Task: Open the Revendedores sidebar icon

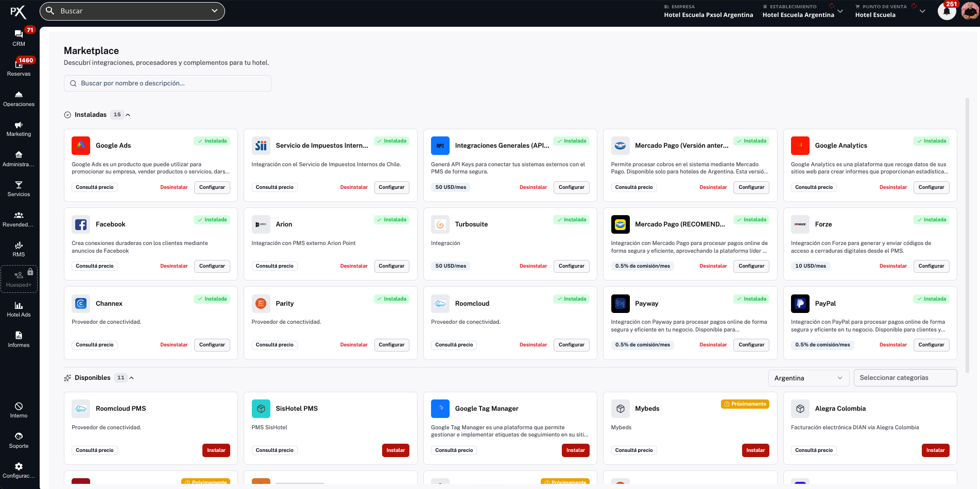Action: click(19, 215)
